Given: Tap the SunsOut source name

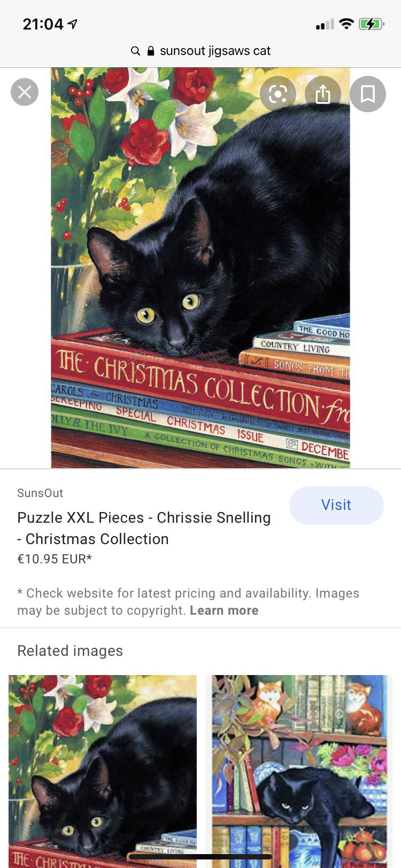Looking at the screenshot, I should click(x=40, y=493).
